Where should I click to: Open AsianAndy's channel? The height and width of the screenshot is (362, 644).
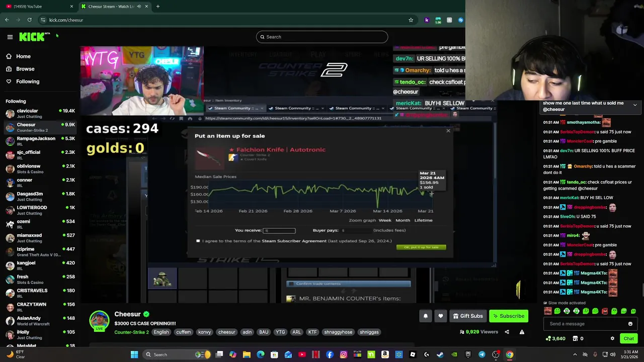40,321
